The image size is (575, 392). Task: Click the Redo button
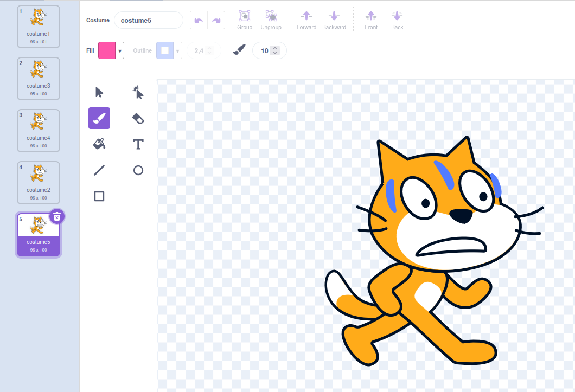tap(216, 20)
